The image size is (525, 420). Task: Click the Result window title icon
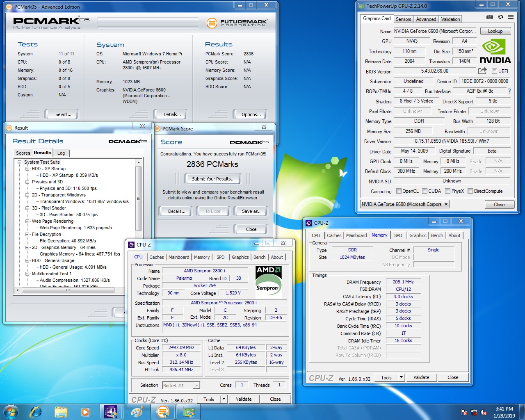pyautogui.click(x=9, y=128)
